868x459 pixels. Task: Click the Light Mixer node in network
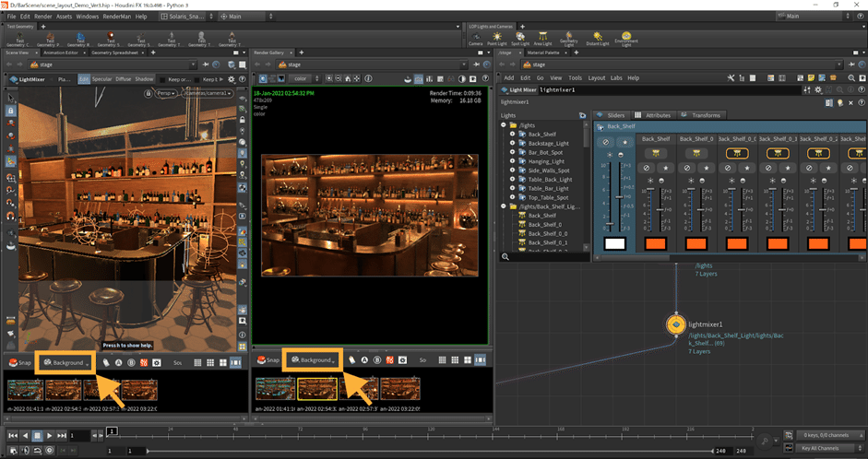676,324
